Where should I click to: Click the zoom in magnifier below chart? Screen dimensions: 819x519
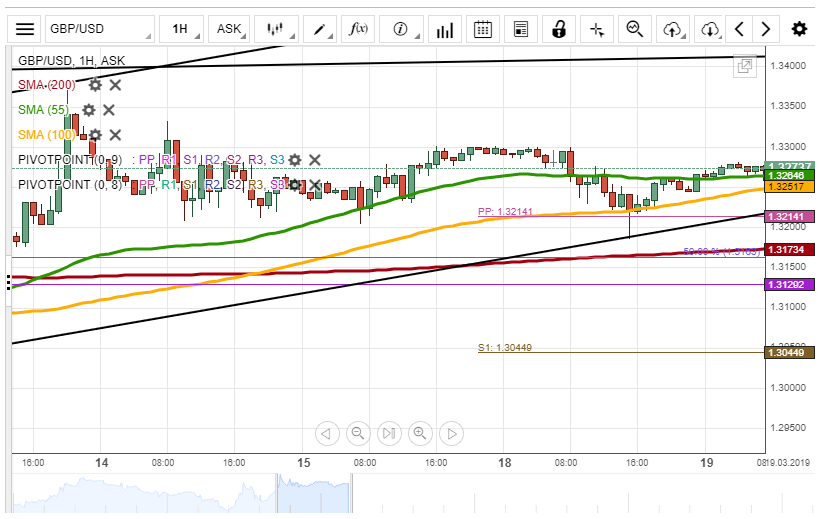[420, 433]
